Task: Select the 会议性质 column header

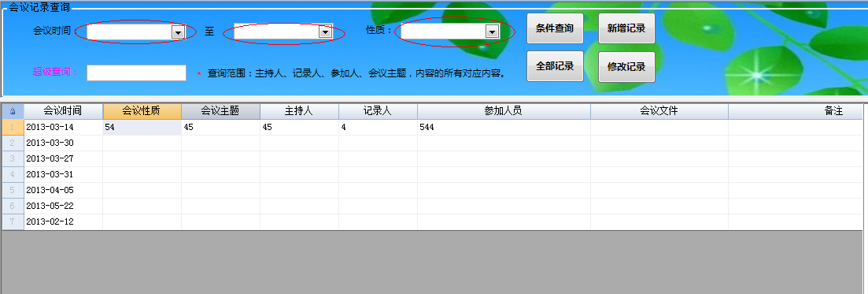Action: (x=142, y=111)
